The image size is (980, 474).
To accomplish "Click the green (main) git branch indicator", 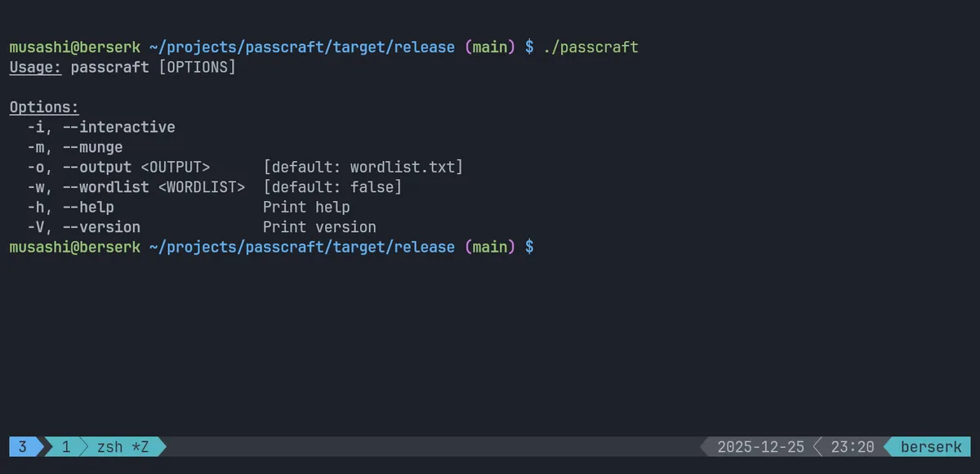I will 490,47.
